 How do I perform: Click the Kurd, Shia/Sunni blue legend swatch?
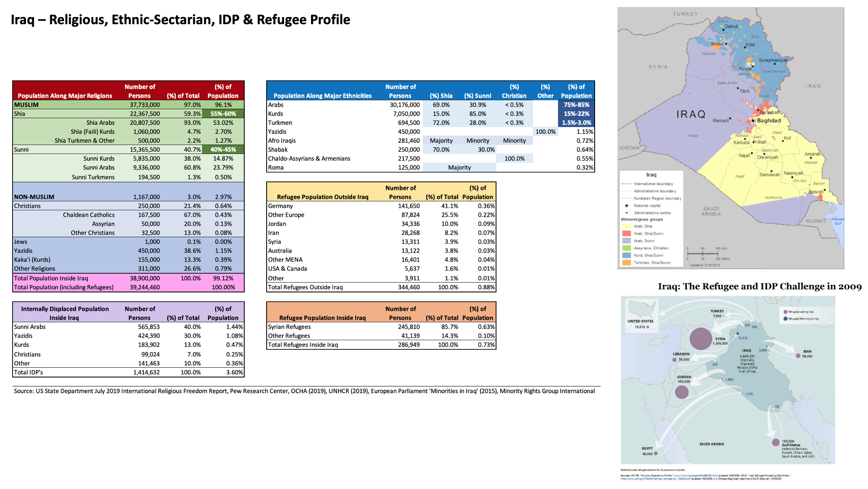(x=626, y=255)
